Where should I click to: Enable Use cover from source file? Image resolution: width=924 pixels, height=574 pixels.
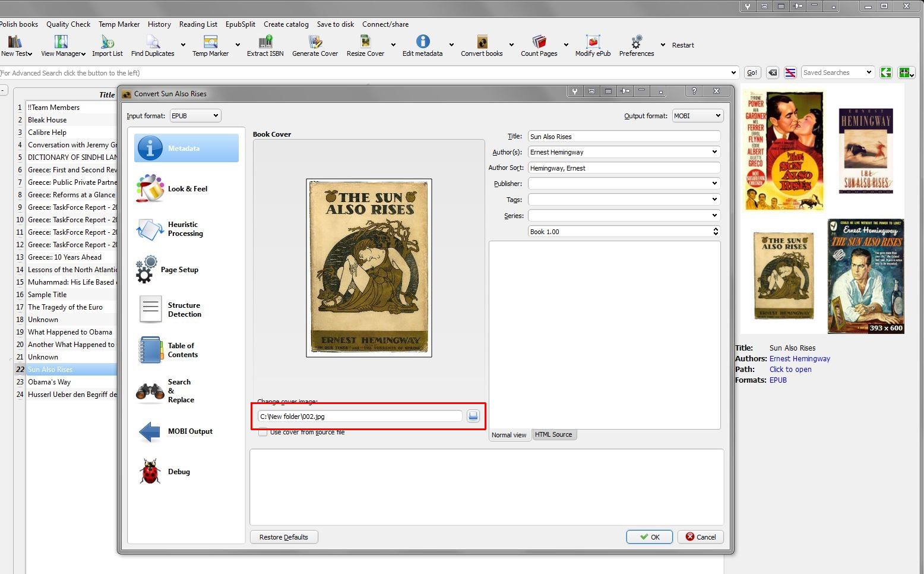point(262,432)
